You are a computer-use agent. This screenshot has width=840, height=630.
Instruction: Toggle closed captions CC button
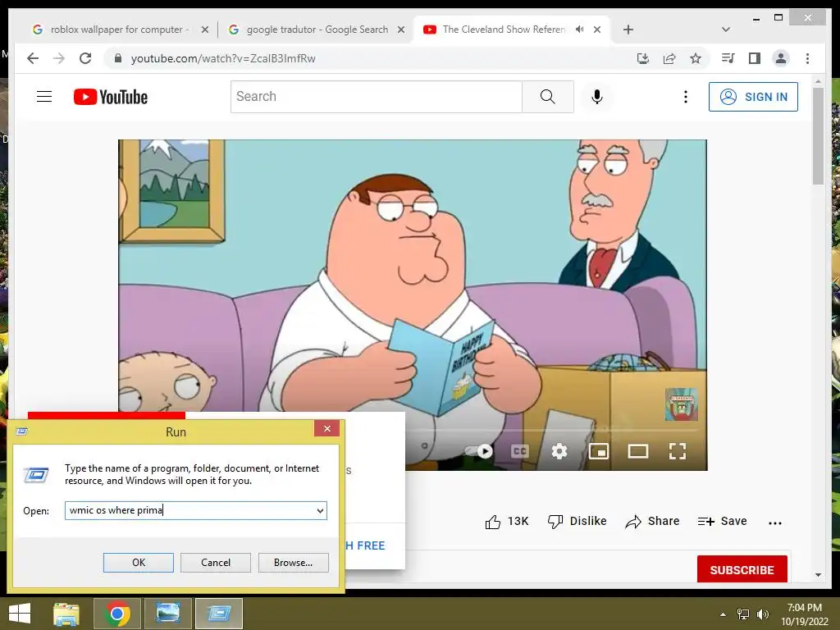point(519,451)
